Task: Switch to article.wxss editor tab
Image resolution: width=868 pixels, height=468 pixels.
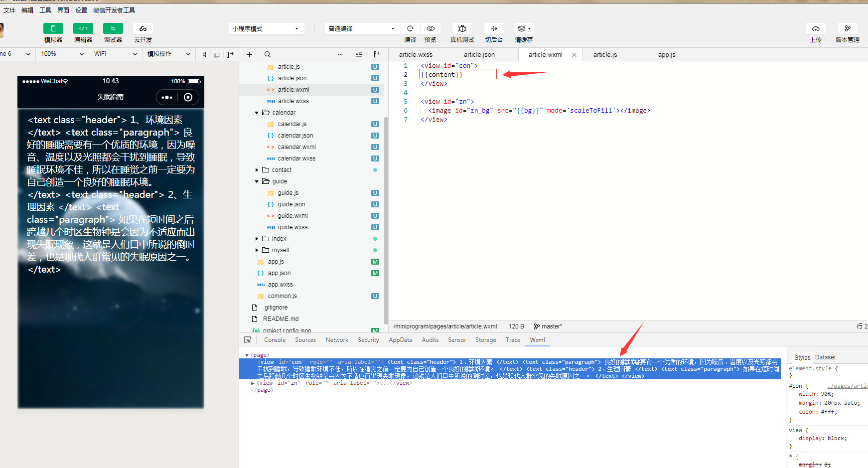Action: coord(416,55)
